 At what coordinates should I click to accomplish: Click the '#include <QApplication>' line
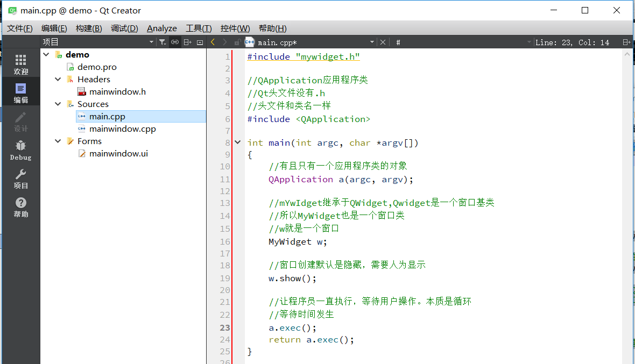(308, 119)
